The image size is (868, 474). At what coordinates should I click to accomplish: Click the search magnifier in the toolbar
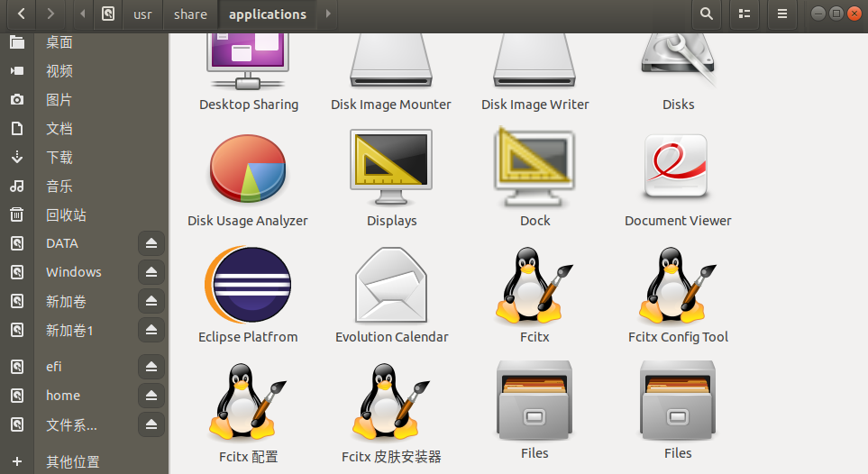click(707, 14)
